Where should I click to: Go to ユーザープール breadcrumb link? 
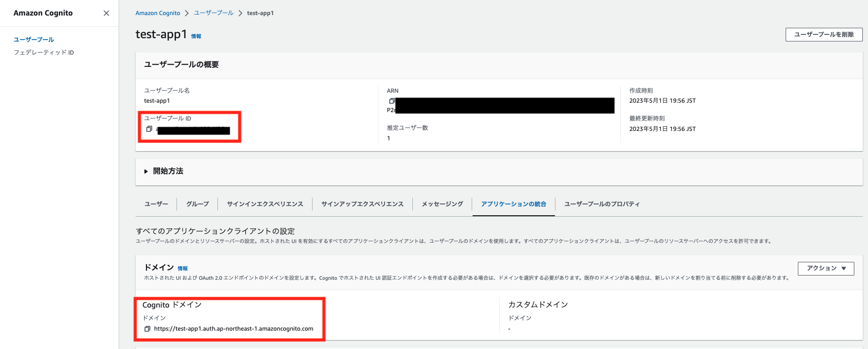pos(214,13)
